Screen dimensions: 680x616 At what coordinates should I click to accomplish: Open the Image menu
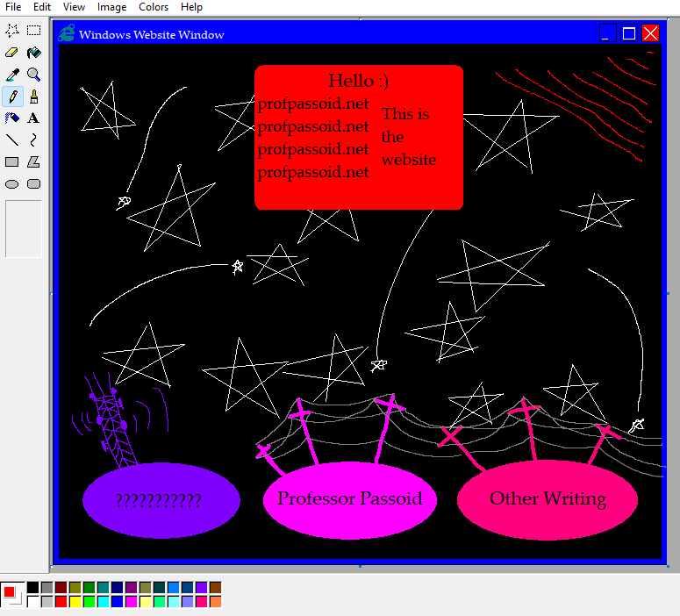[x=111, y=7]
